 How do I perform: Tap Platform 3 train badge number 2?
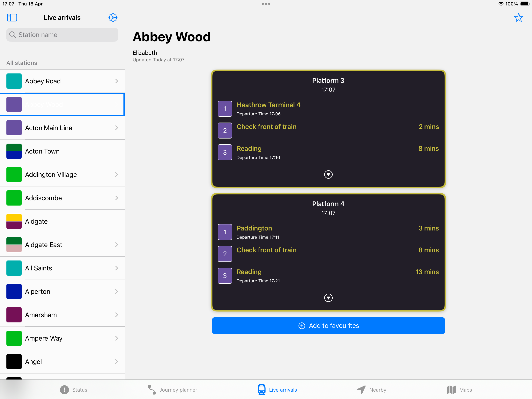point(225,130)
